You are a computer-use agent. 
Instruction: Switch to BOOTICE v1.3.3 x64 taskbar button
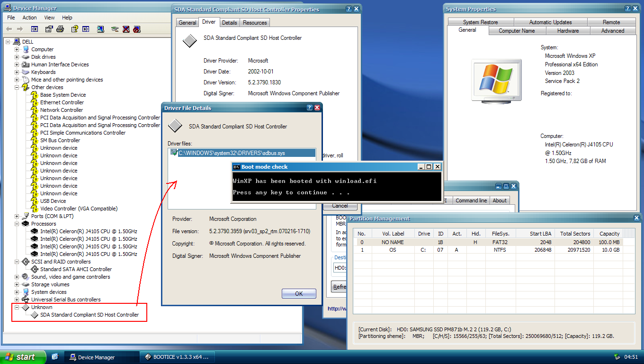pos(178,357)
